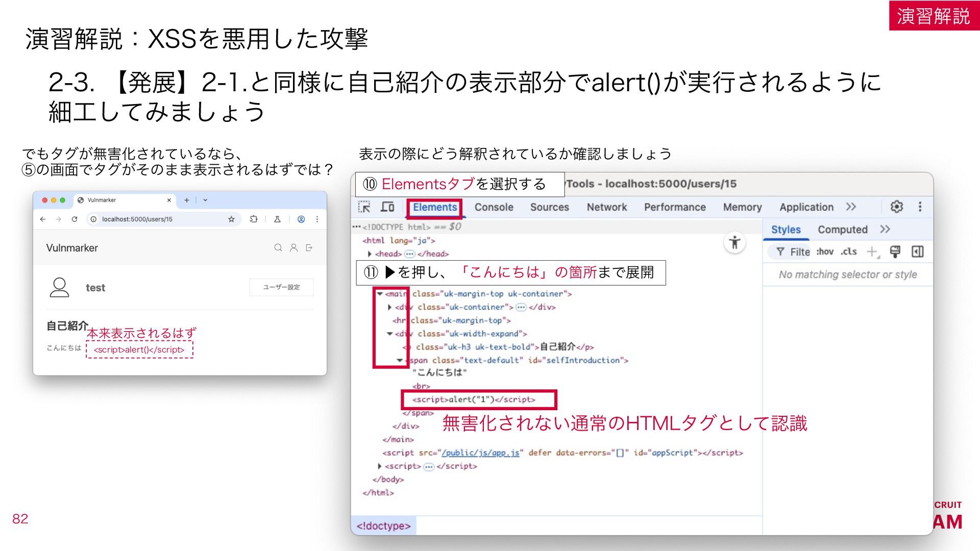
Task: Toggle the device toolbar icon
Action: pos(388,207)
